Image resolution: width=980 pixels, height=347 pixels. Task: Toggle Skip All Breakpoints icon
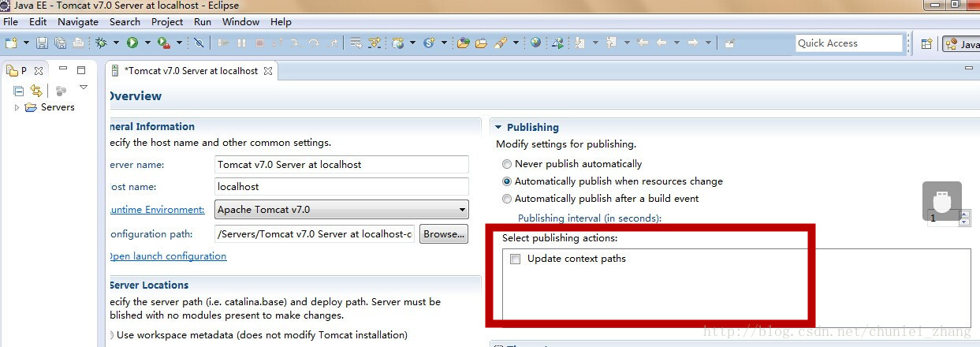coord(199,43)
